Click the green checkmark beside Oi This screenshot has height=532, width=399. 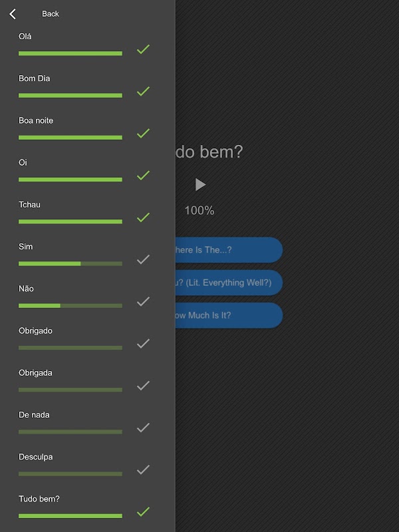143,176
